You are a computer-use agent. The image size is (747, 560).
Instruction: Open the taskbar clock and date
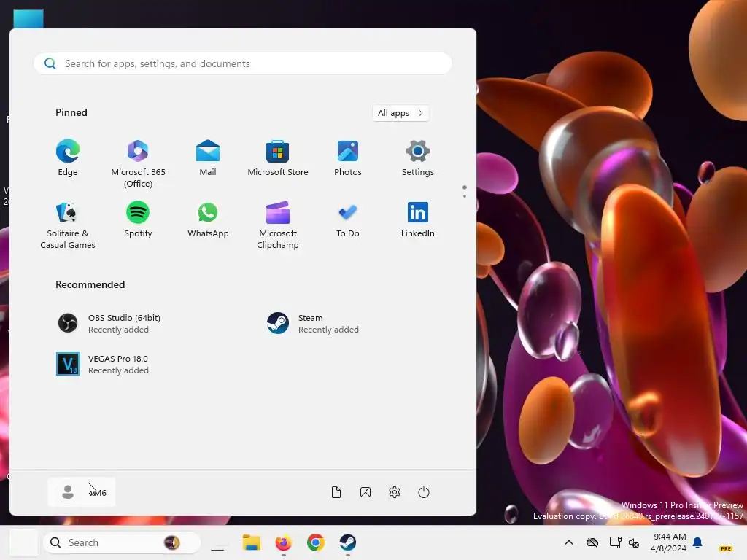[x=669, y=542]
